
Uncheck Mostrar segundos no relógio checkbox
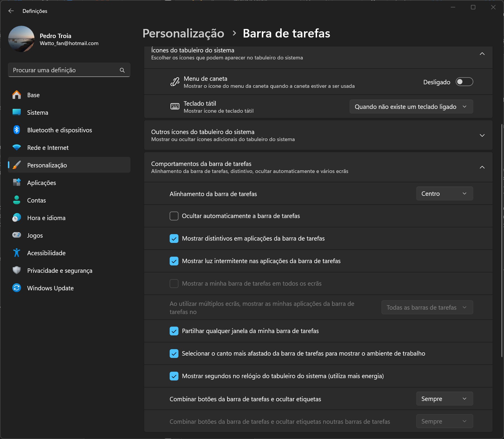[174, 376]
